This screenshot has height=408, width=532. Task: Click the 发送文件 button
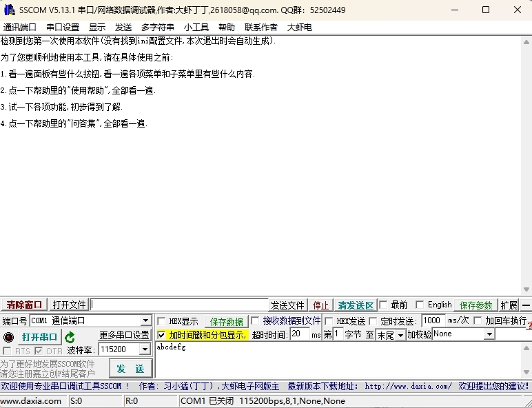click(287, 305)
